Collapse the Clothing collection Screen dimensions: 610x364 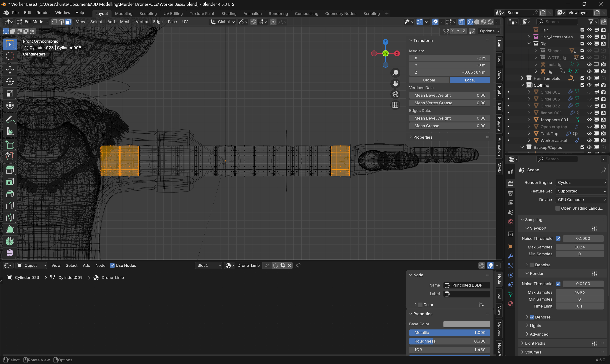click(522, 85)
